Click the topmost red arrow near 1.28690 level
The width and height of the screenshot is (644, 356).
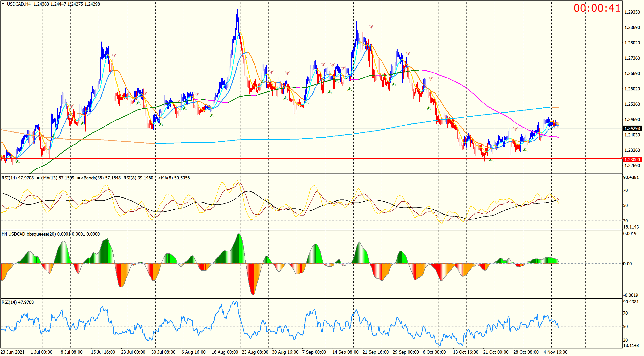click(371, 26)
